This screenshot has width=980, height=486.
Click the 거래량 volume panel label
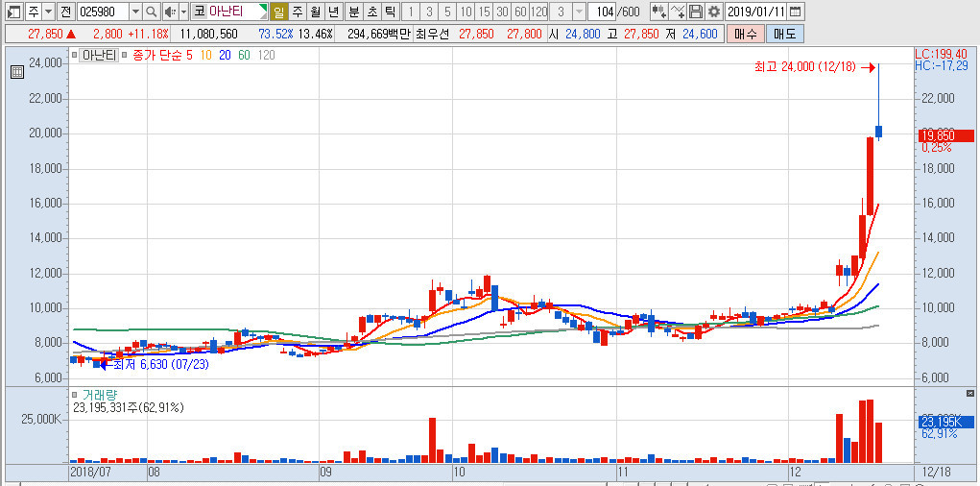100,395
